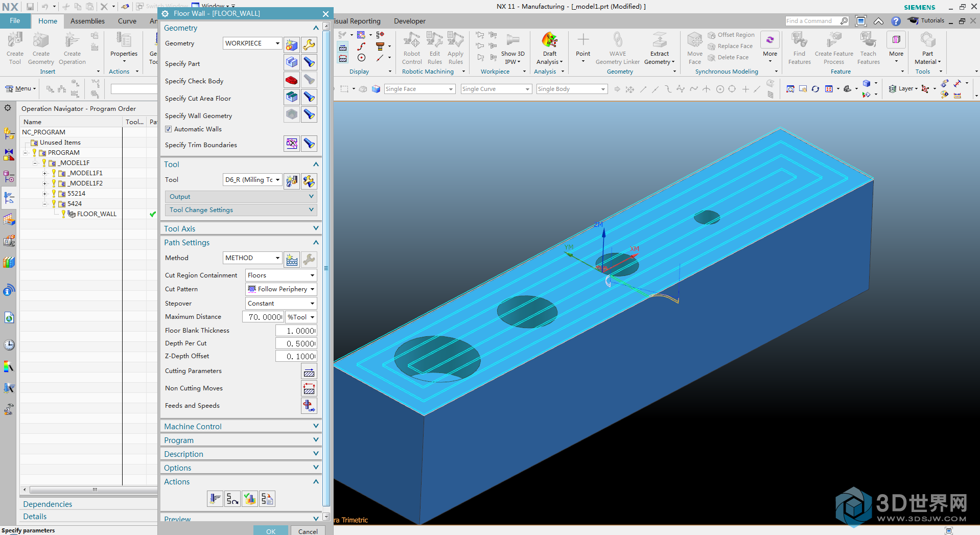980x535 pixels.
Task: Open the Feeds and Speeds dialog icon
Action: (x=309, y=406)
